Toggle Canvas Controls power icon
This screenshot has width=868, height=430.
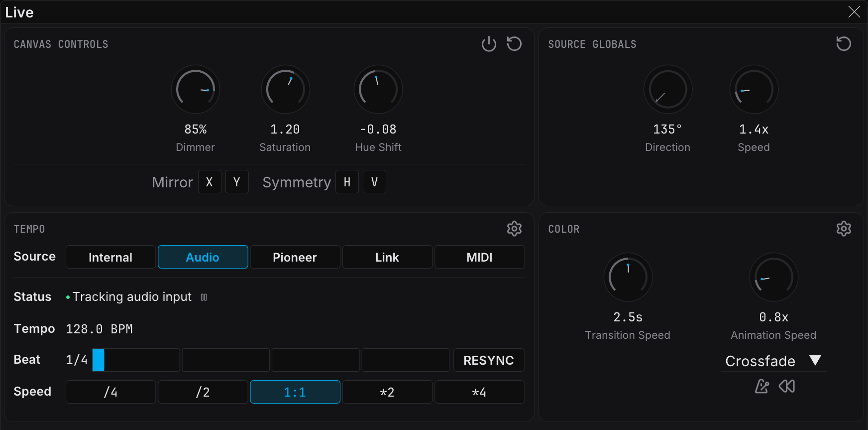(x=489, y=44)
